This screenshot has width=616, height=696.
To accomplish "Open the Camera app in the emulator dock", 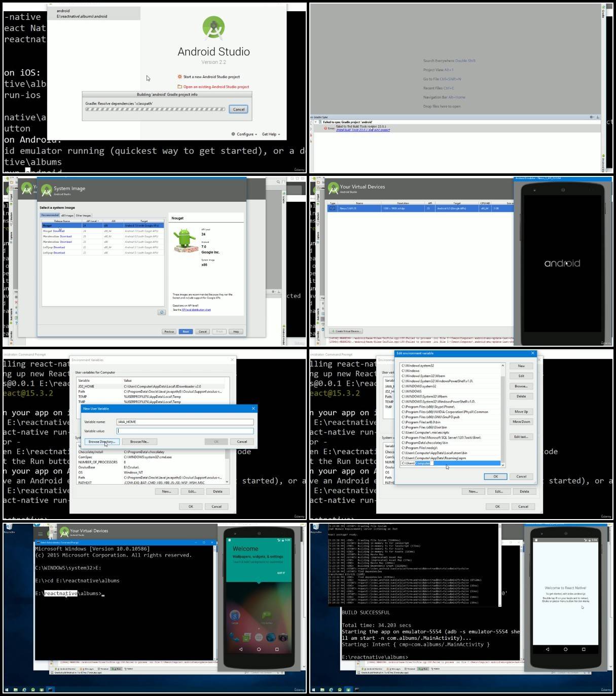I will (283, 637).
